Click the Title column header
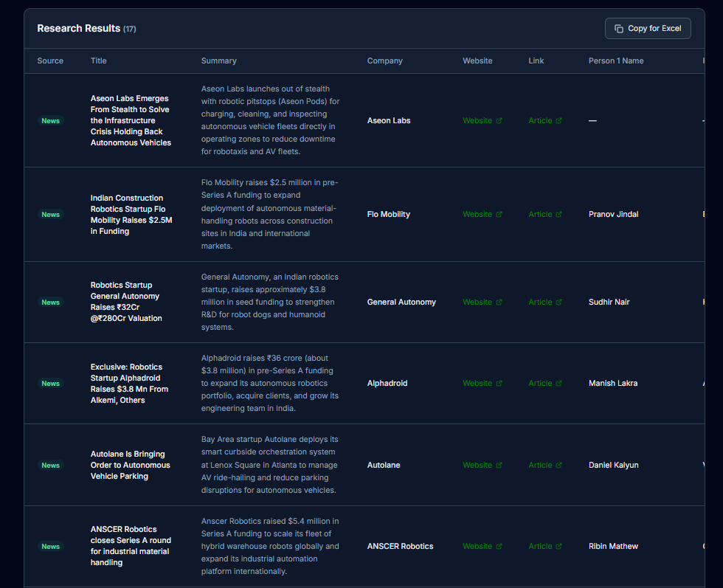The image size is (723, 588). 98,61
